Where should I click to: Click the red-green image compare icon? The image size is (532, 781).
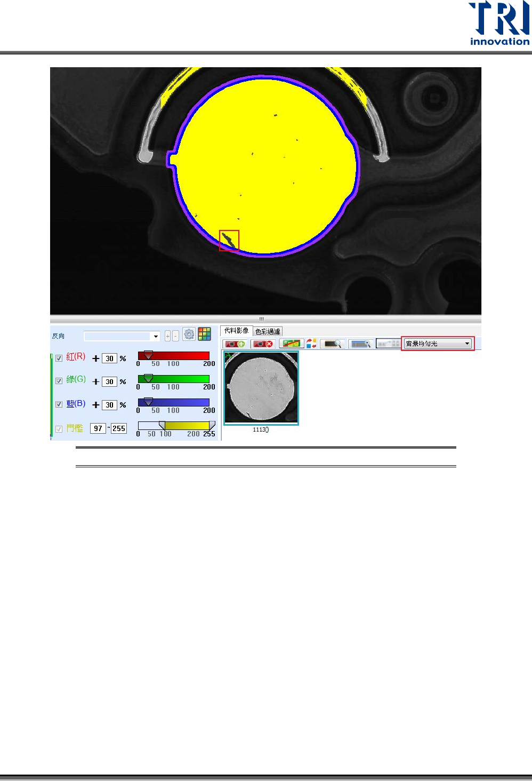pyautogui.click(x=291, y=344)
